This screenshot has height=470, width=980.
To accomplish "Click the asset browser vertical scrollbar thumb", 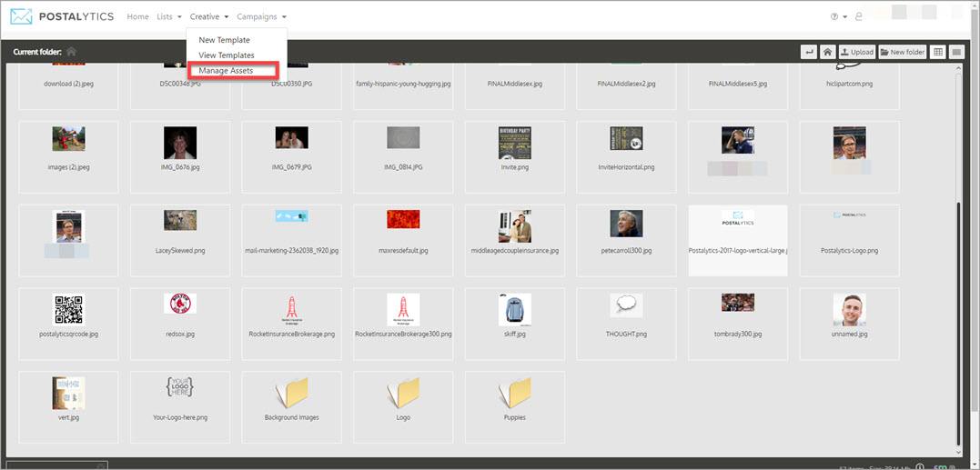I will [x=959, y=324].
